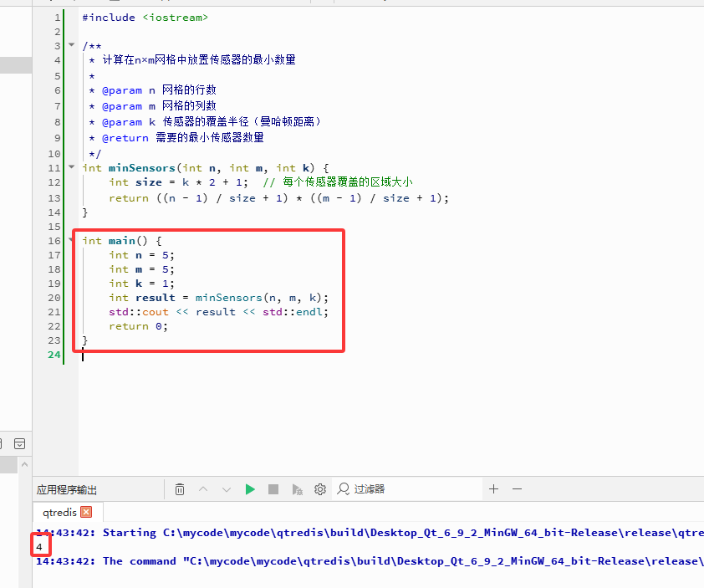This screenshot has width=704, height=588.
Task: Click the 'The command' output line
Action: click(370, 561)
